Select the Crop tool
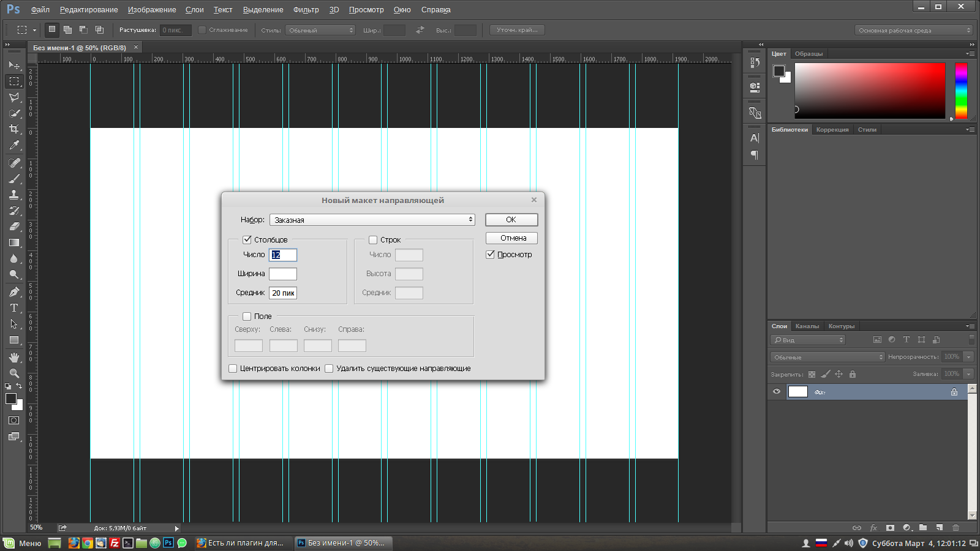 pyautogui.click(x=14, y=129)
